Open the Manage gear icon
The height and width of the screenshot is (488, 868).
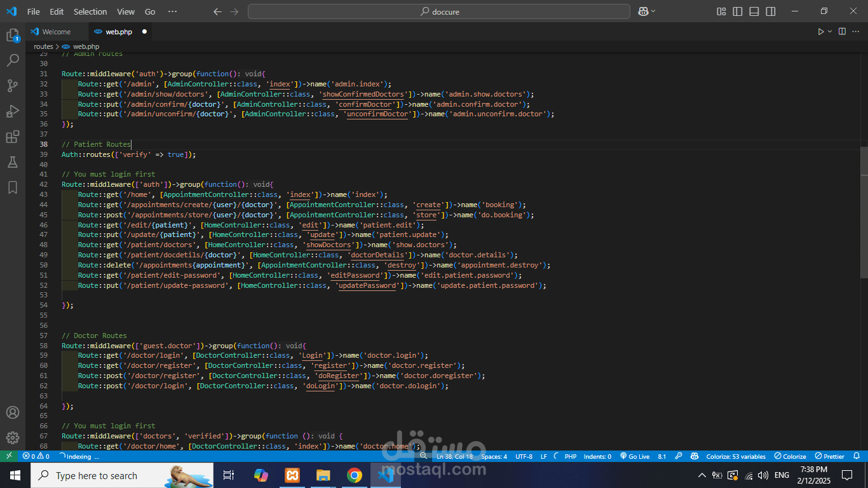[x=12, y=438]
